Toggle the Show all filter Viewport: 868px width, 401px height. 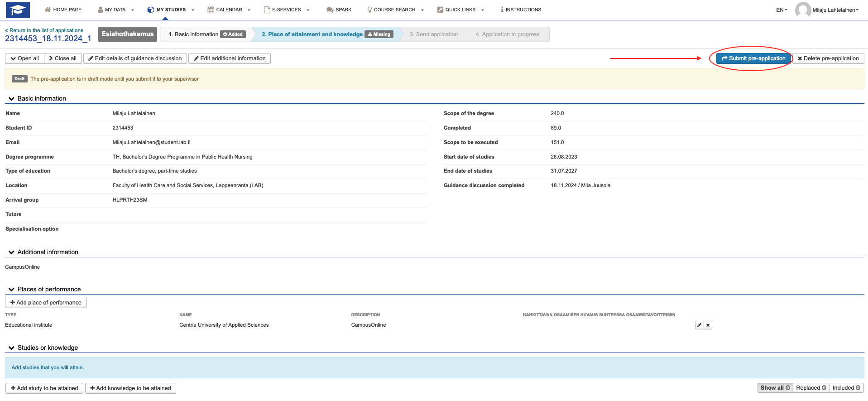click(x=775, y=388)
